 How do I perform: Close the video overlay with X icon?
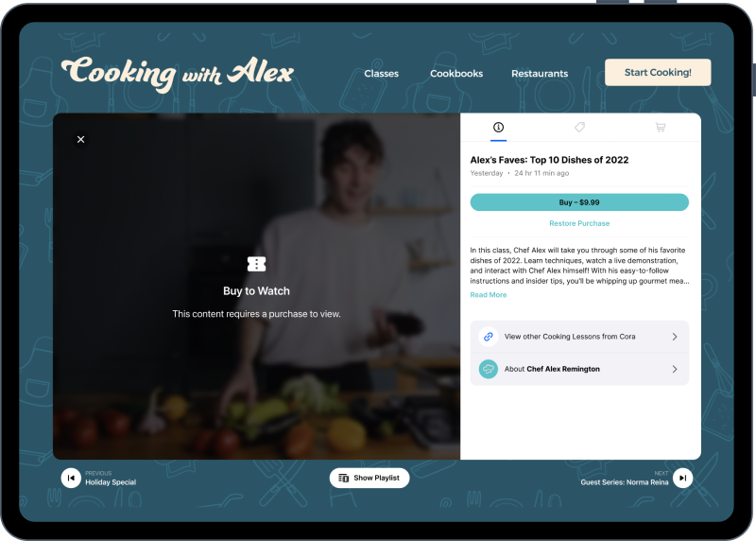click(x=80, y=139)
